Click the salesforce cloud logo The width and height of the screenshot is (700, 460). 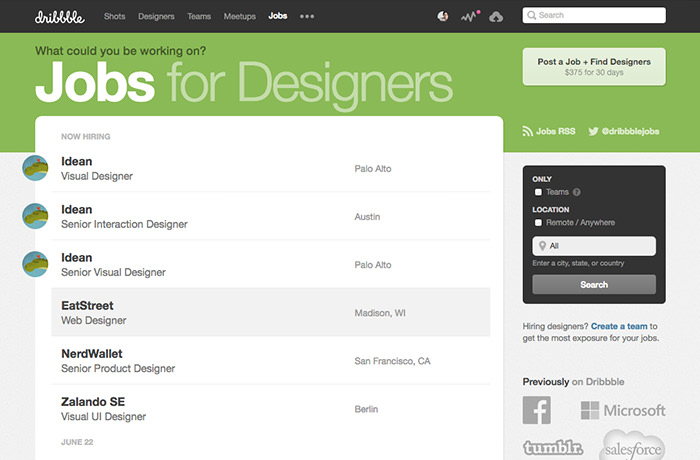(632, 446)
